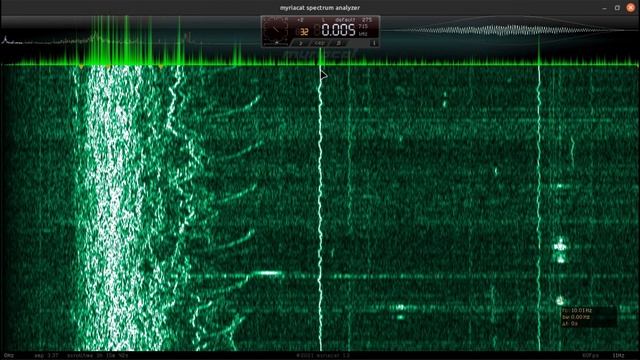Click the 275 value at the display's top right
The height and width of the screenshot is (360, 640).
(367, 20)
